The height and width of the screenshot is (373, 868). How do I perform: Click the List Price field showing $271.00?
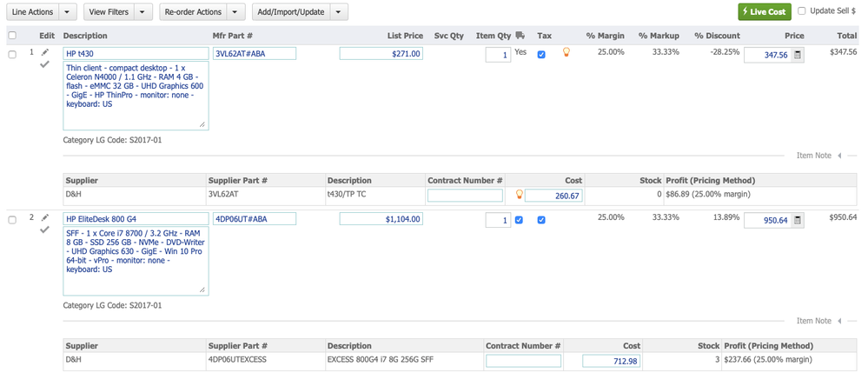[x=381, y=54]
